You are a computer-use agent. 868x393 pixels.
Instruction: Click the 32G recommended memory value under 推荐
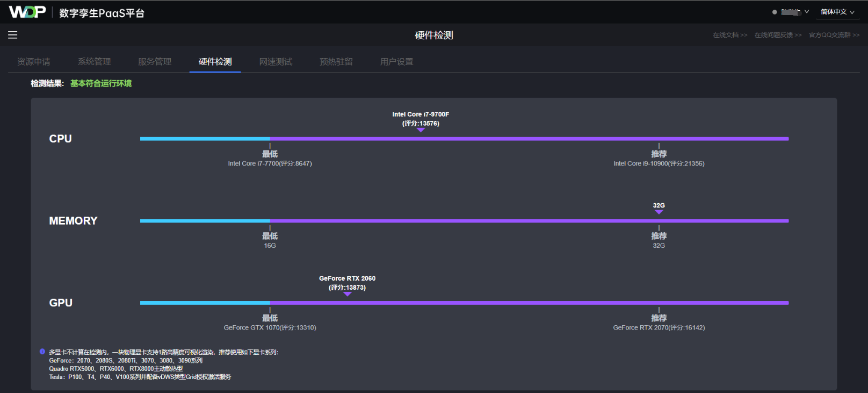click(659, 246)
